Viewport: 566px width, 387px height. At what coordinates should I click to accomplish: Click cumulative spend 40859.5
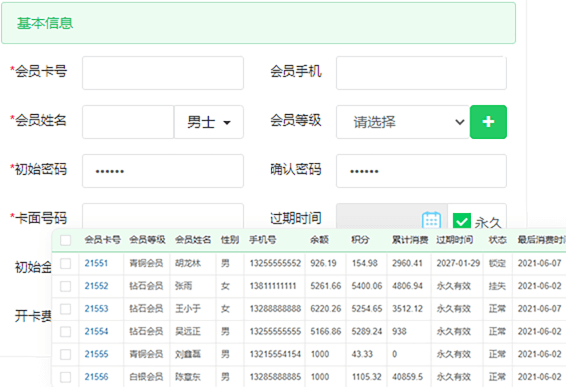coord(408,377)
